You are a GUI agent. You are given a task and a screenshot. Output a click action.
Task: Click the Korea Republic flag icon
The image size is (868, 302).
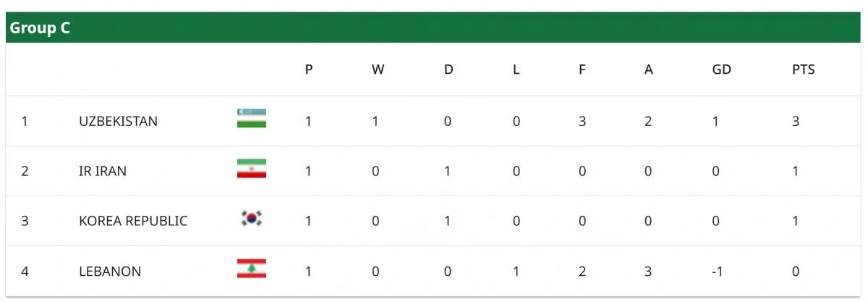coord(251,219)
